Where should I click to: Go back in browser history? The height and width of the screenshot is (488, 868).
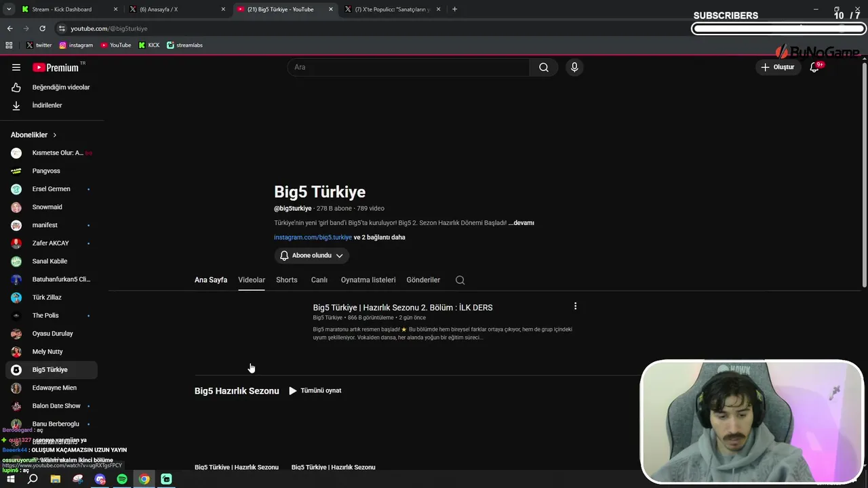[9, 28]
